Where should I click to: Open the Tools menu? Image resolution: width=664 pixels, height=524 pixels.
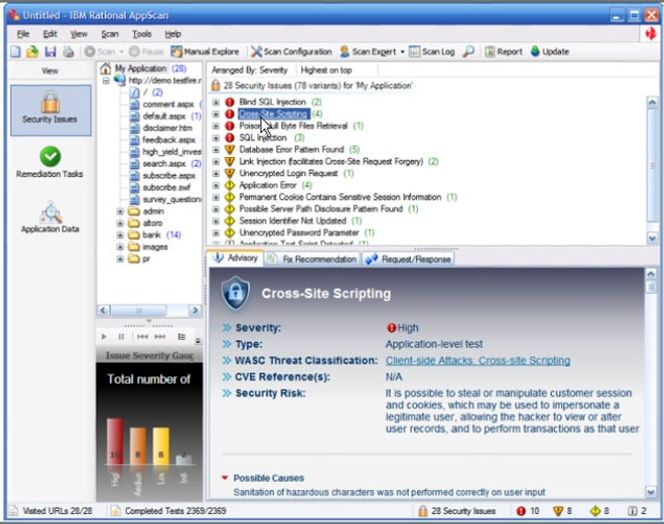click(x=141, y=34)
